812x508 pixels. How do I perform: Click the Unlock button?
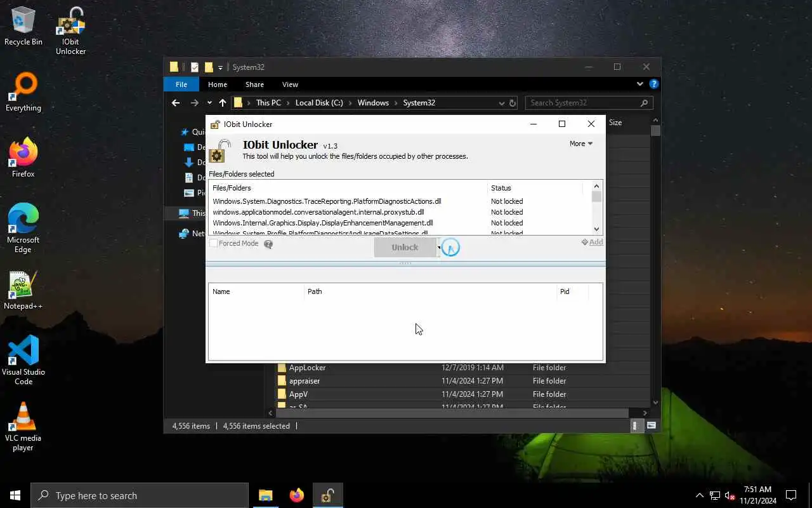pos(405,248)
